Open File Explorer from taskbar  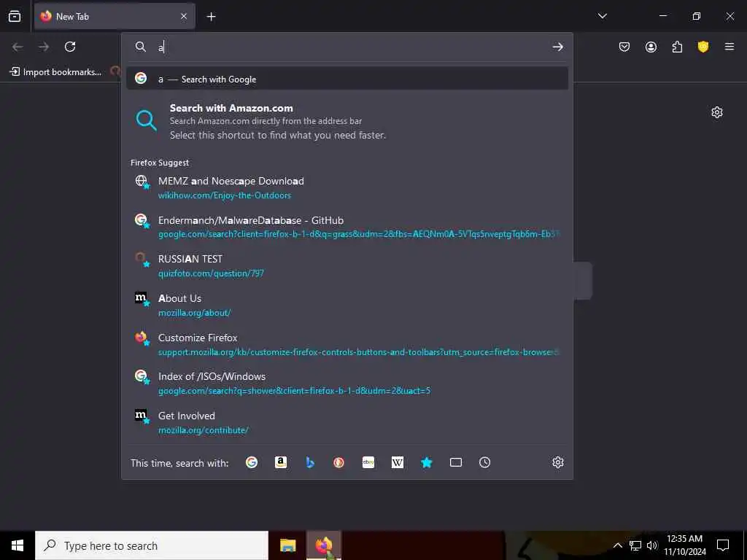(x=287, y=545)
